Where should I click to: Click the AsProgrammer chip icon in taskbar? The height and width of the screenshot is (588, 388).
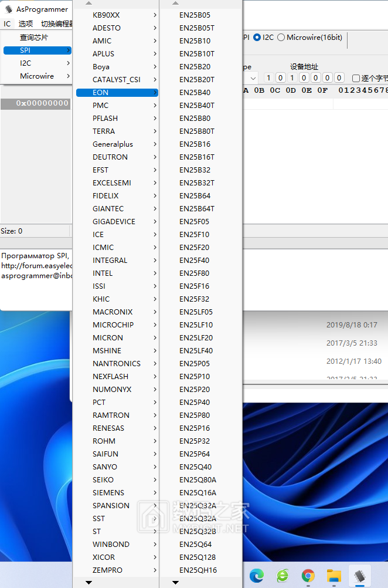click(359, 575)
